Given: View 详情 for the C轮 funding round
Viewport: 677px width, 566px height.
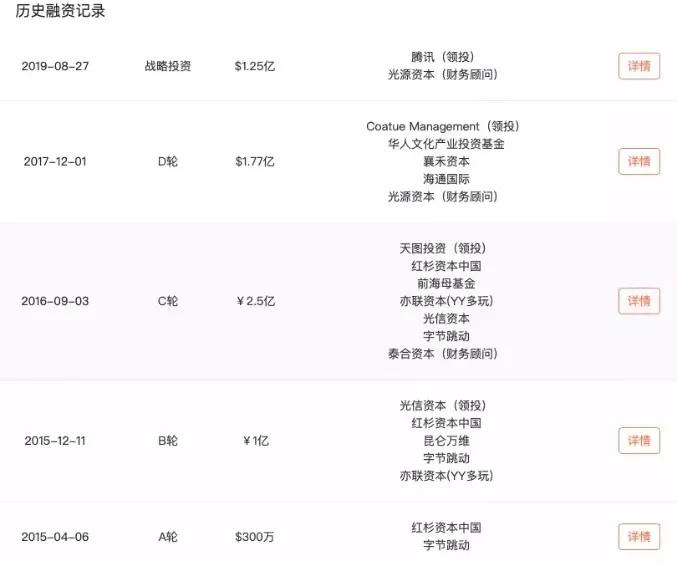Looking at the screenshot, I should (638, 301).
